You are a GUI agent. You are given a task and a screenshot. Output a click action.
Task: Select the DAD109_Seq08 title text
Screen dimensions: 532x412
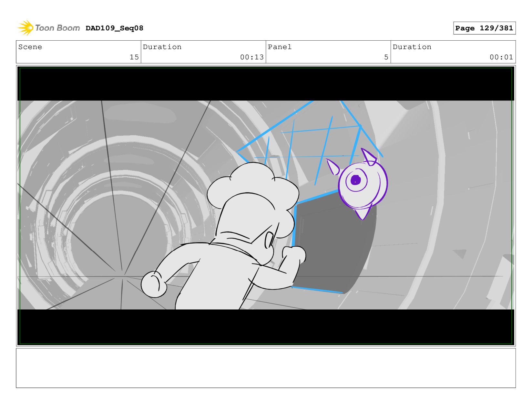tap(114, 28)
